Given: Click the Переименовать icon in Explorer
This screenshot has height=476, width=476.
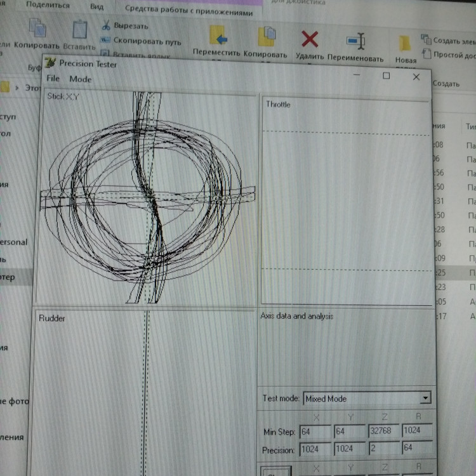Looking at the screenshot, I should point(356,41).
